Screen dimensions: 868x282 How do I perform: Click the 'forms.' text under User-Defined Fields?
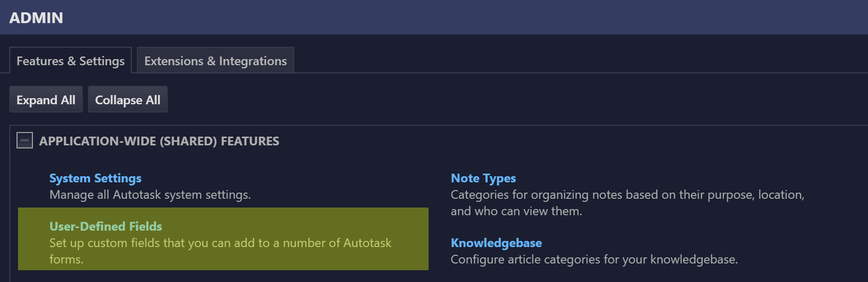(x=66, y=259)
